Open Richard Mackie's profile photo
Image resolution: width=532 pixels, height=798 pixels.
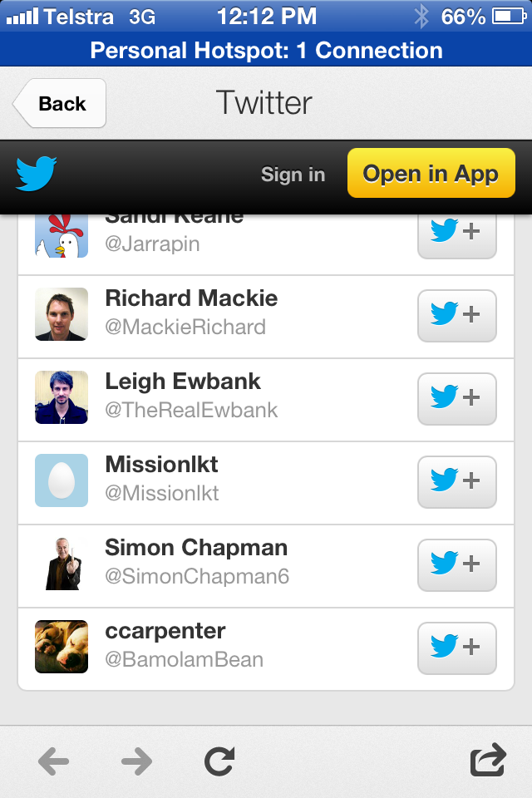(x=62, y=314)
